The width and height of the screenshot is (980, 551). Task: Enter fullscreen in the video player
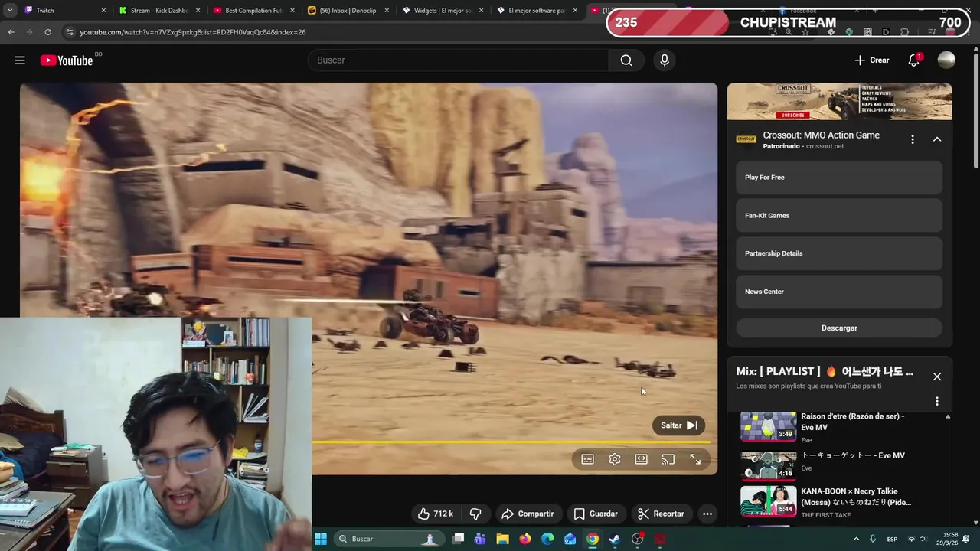(x=695, y=459)
